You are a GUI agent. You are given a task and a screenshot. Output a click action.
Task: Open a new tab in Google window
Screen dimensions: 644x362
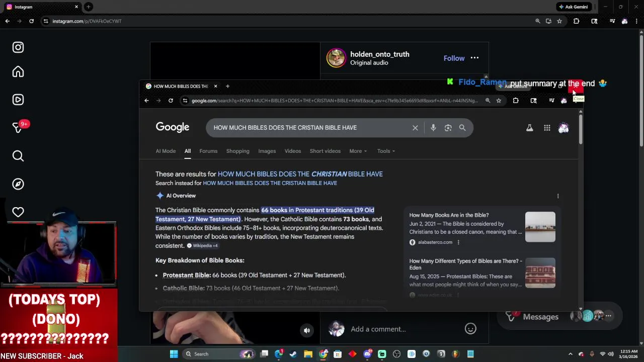coord(227,86)
